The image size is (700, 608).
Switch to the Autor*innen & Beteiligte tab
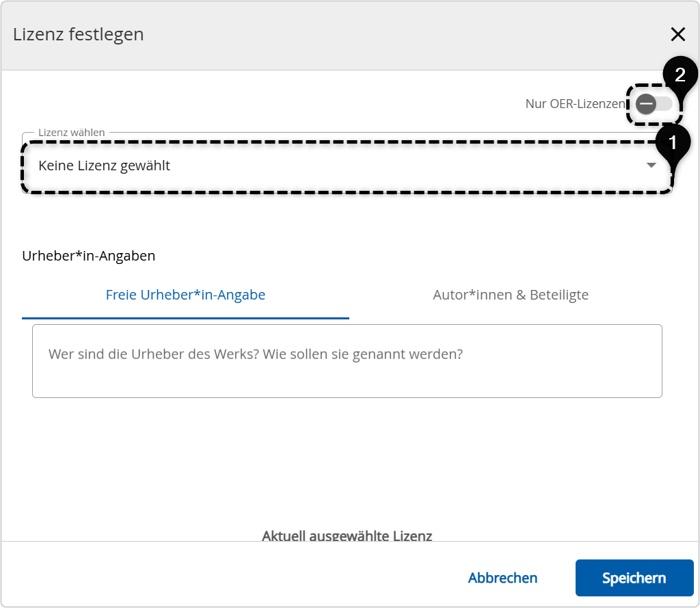pyautogui.click(x=510, y=294)
